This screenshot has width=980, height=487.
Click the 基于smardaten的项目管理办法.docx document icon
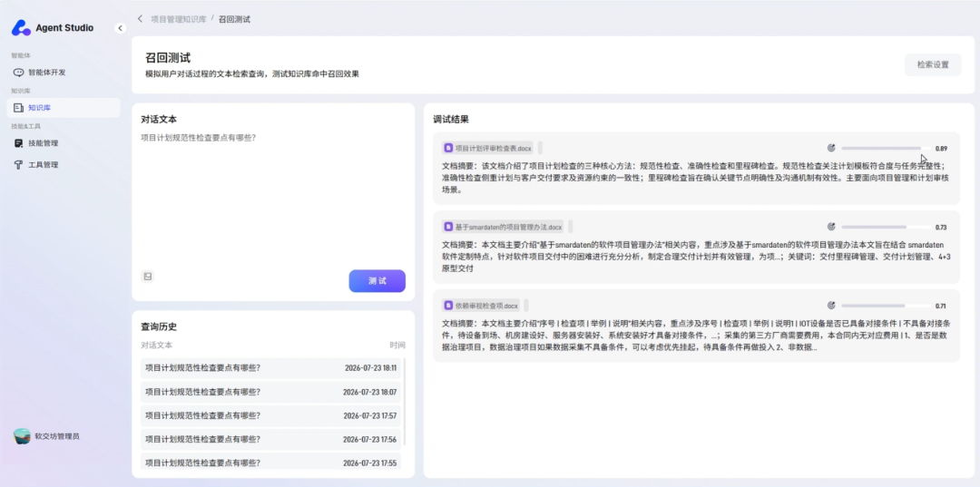tap(448, 227)
